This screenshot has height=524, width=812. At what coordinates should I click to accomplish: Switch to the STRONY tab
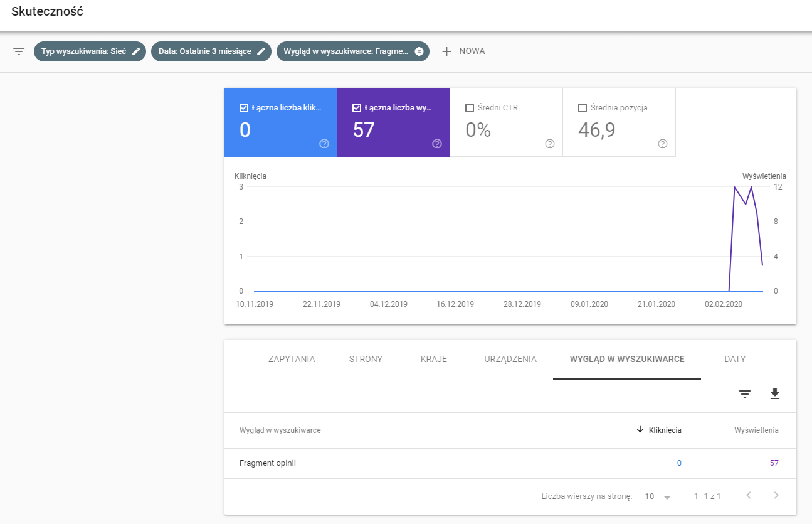[366, 360]
